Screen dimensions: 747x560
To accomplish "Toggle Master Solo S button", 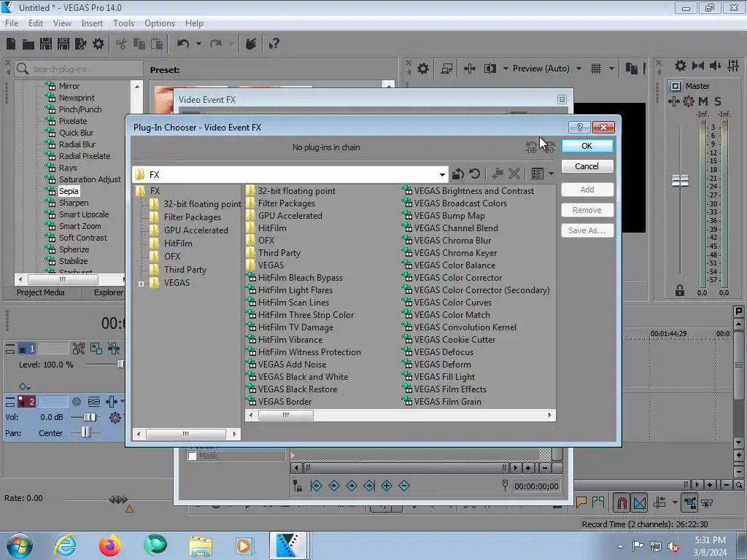I will pos(718,101).
